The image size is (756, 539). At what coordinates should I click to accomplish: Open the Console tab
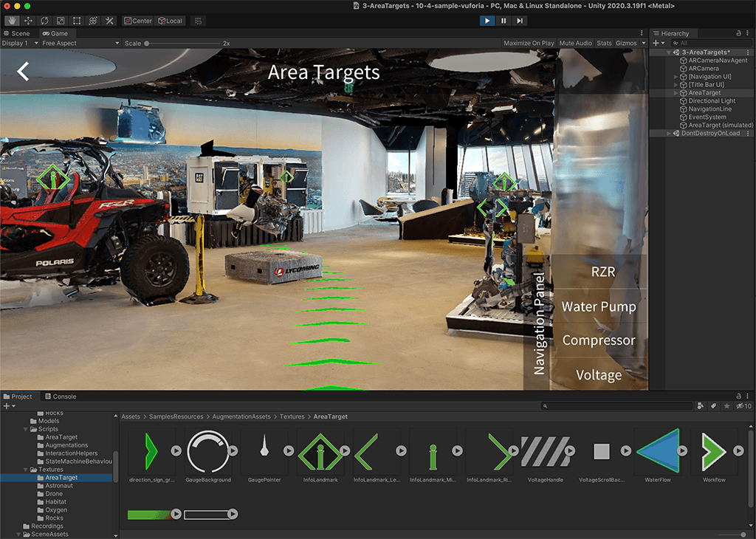(x=61, y=396)
